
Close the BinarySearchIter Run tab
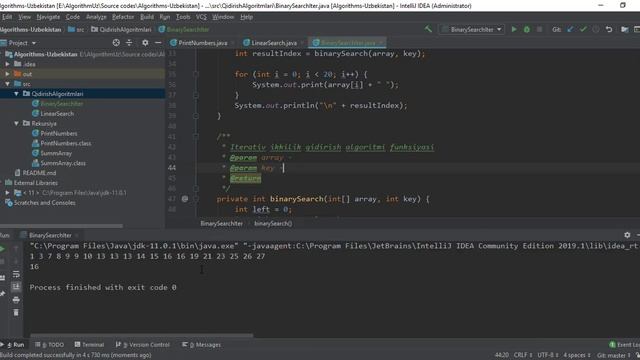tap(77, 236)
